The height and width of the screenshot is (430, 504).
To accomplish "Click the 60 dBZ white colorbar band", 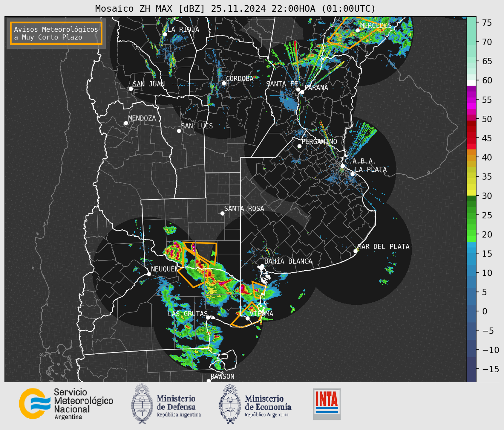I will [x=471, y=83].
